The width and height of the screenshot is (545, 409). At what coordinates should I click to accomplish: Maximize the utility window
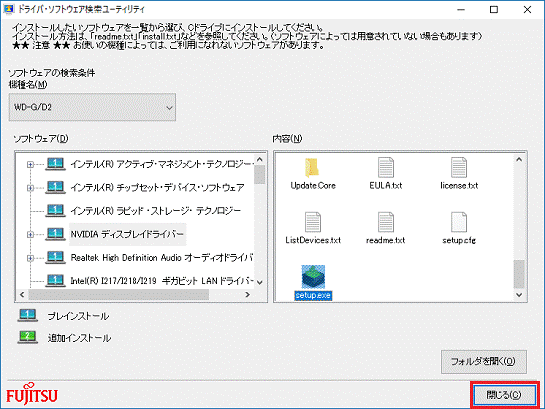point(494,10)
